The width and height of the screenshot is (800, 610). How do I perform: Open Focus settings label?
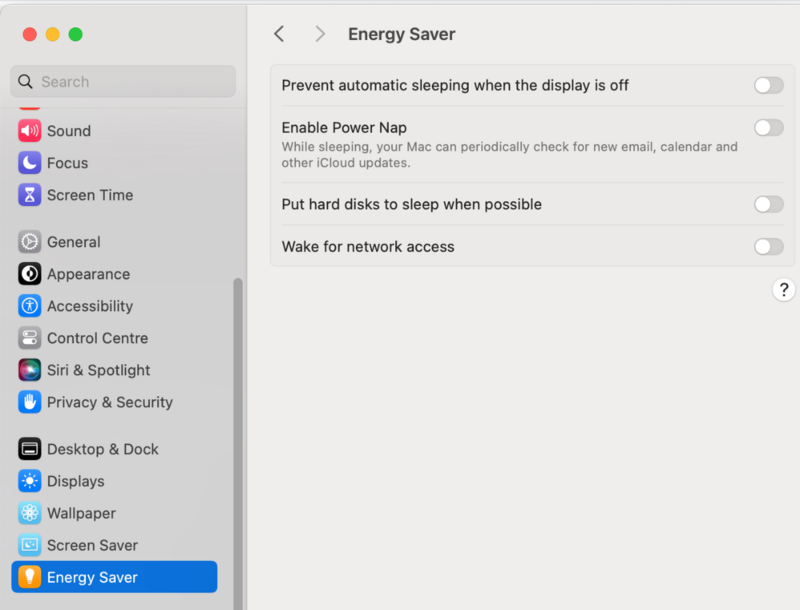coord(67,163)
